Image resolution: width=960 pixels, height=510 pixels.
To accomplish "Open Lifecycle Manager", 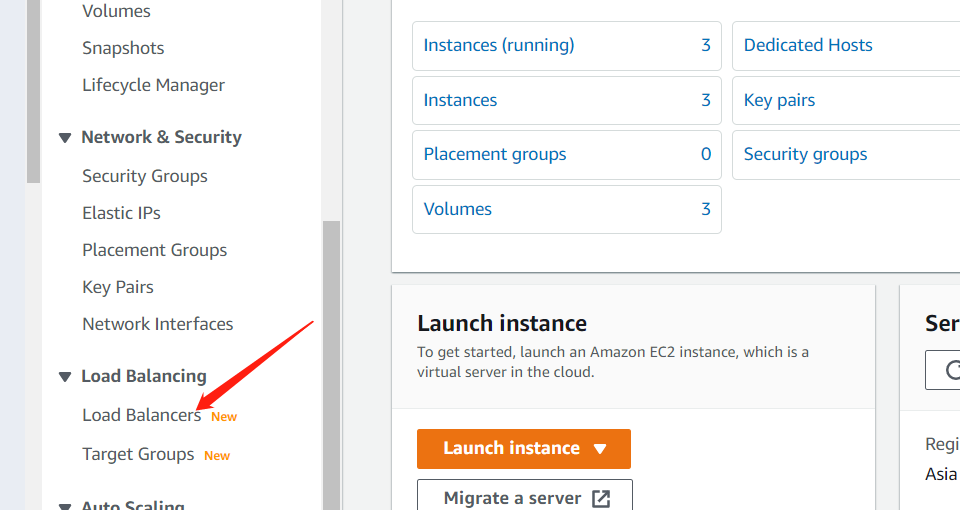I will point(153,85).
